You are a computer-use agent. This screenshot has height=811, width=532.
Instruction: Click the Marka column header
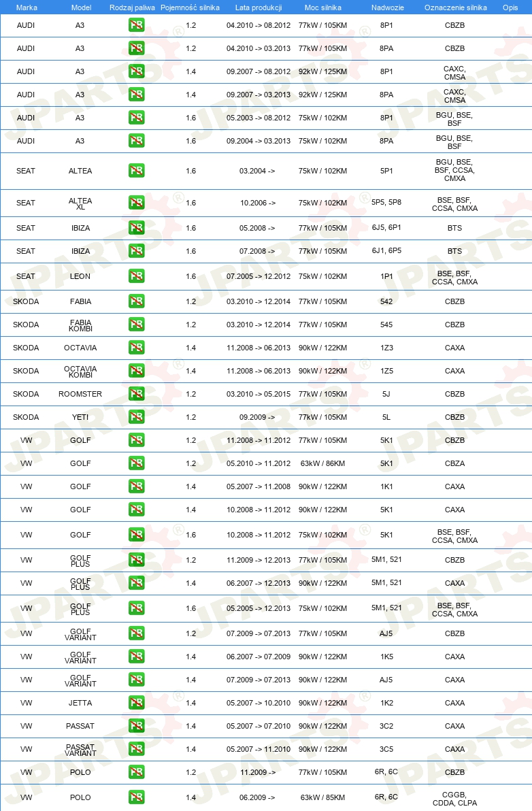tap(27, 7)
